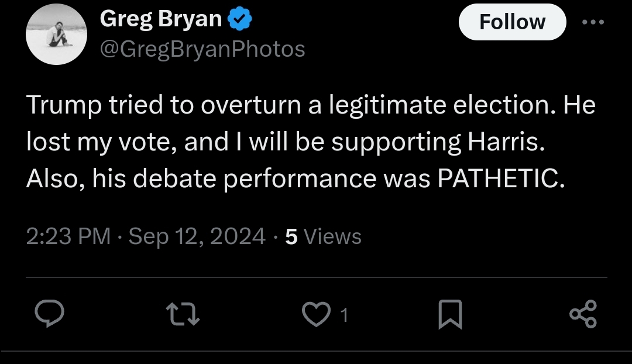Click the blue verified checkmark badge

point(240,19)
